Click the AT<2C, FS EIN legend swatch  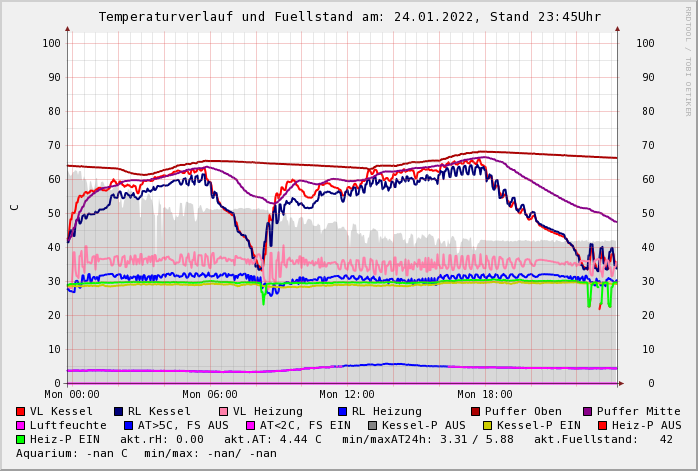pyautogui.click(x=251, y=425)
